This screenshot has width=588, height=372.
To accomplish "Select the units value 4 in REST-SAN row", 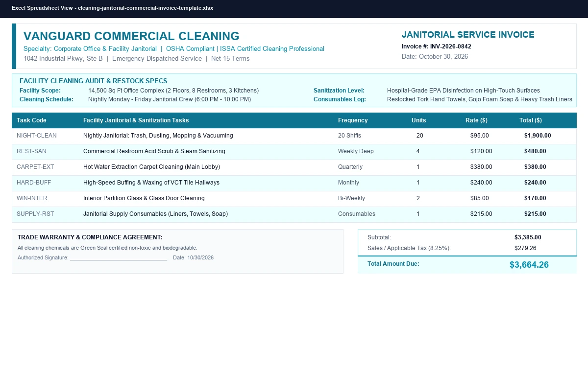I will [x=418, y=151].
